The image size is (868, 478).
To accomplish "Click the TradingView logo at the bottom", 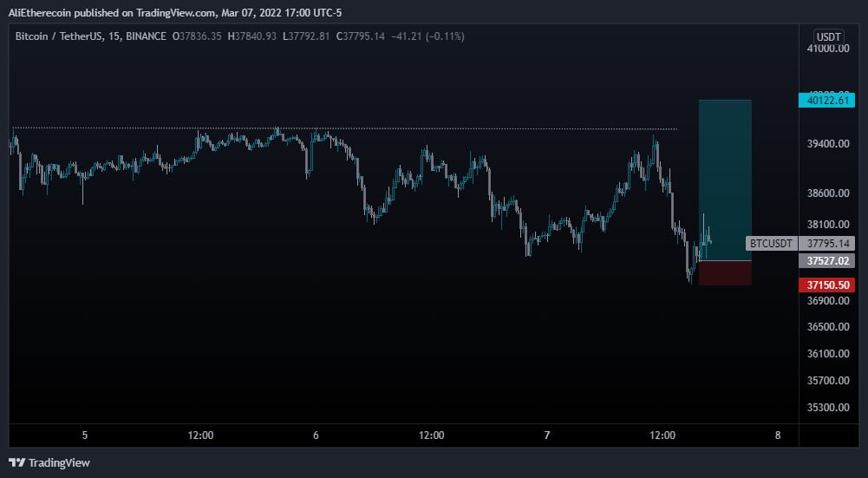I will tap(49, 462).
